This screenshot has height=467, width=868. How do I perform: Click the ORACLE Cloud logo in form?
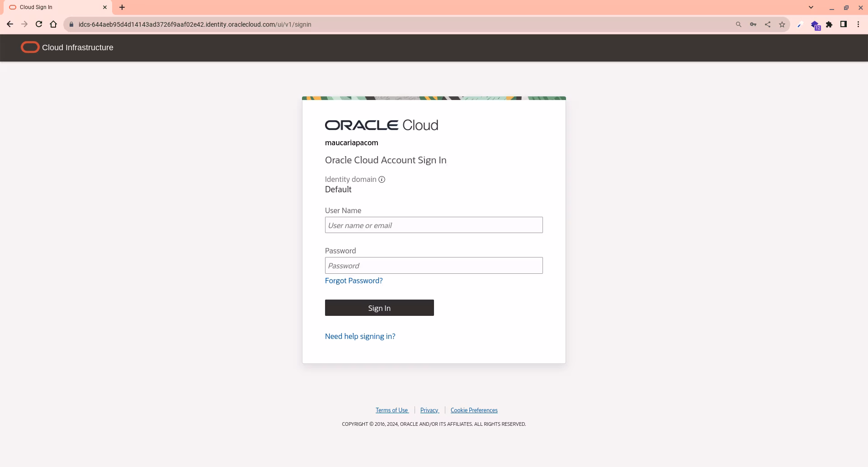click(x=381, y=125)
